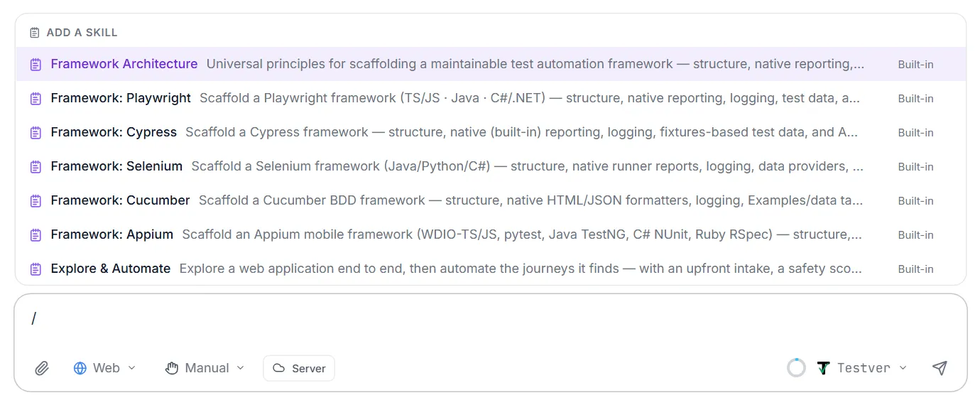This screenshot has height=405, width=980.
Task: Click the 'Scaffold an Appium mobile framework' description
Action: pyautogui.click(x=523, y=234)
